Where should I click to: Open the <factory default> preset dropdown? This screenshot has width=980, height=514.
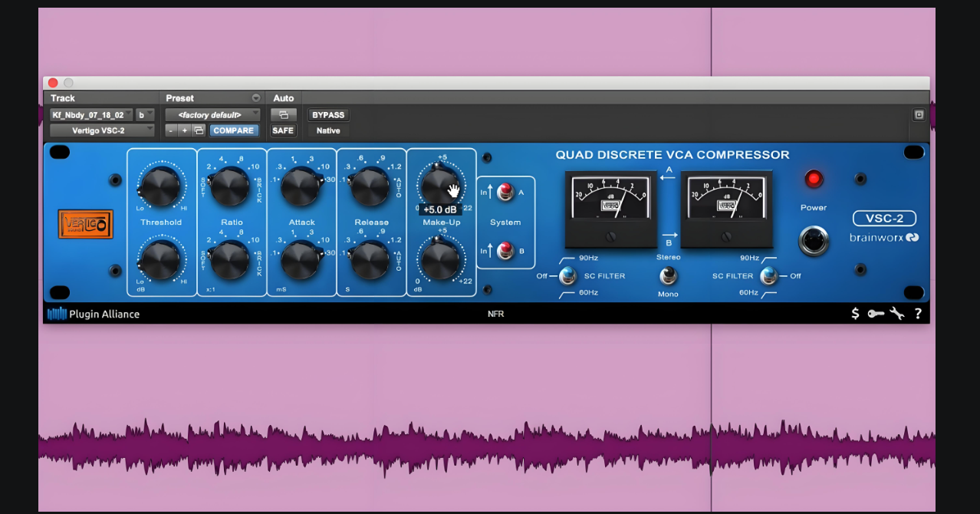(x=212, y=115)
